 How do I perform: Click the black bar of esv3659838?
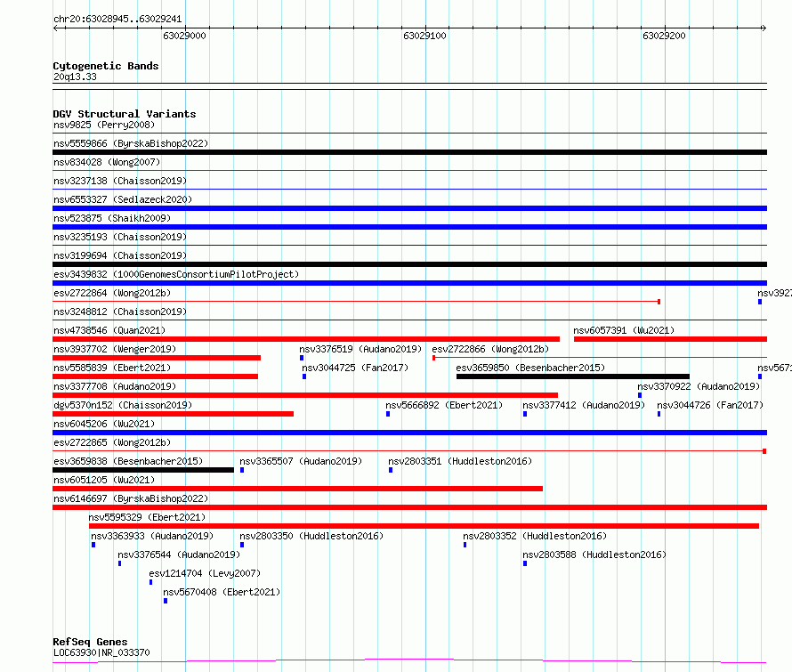[x=143, y=470]
